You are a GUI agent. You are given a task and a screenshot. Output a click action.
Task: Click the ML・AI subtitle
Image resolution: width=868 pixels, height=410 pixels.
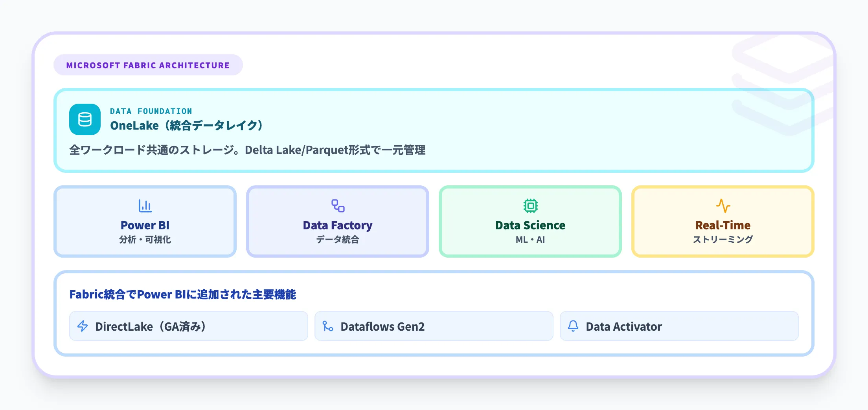pos(530,240)
